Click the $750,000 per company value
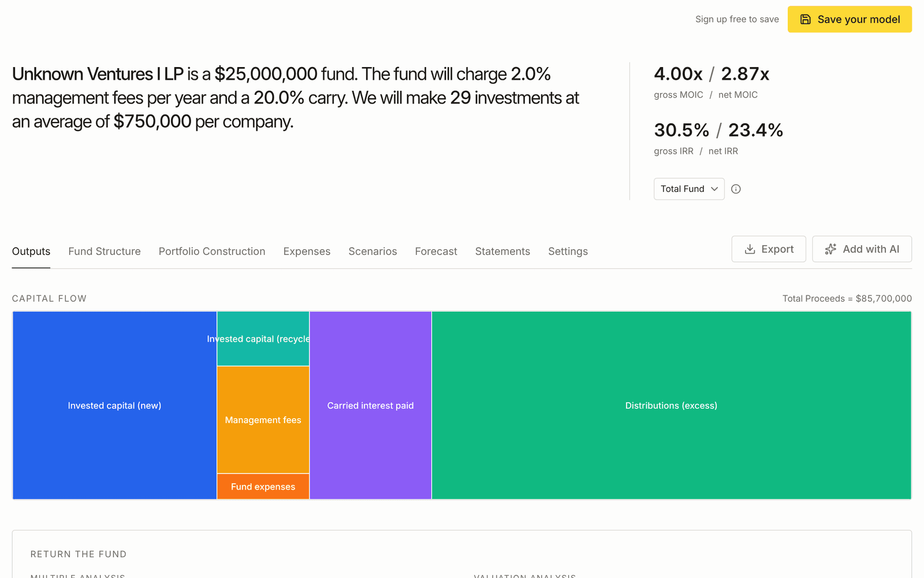This screenshot has width=924, height=578. point(152,121)
